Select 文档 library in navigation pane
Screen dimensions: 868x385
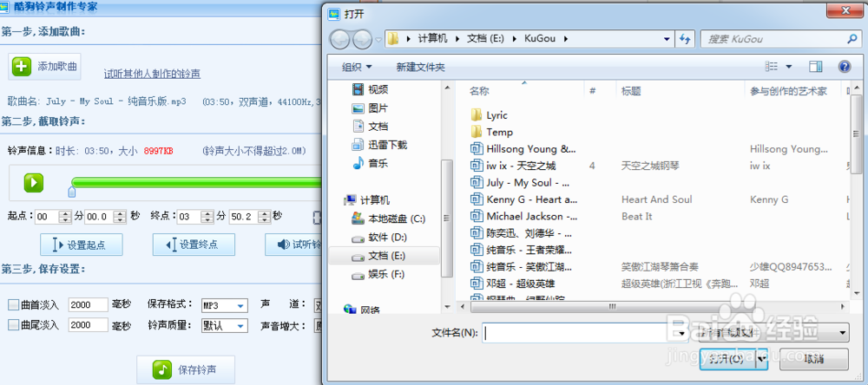371,126
